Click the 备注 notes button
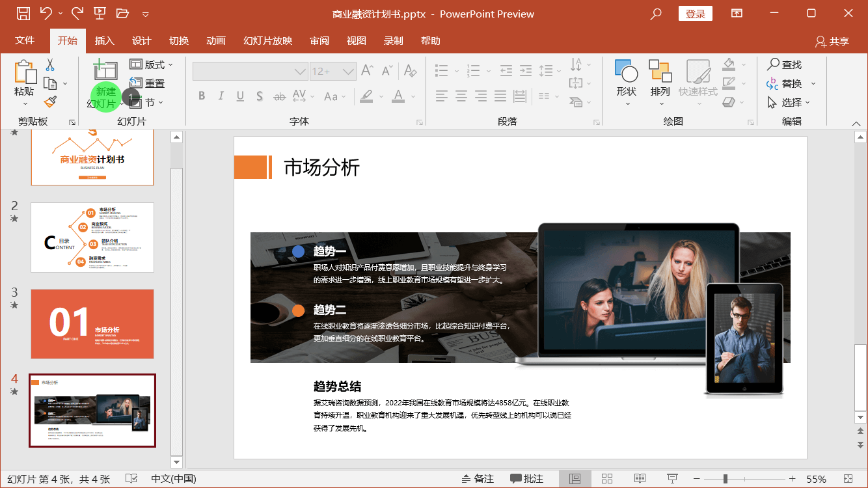Screen dimensions: 868x488 tap(477, 479)
